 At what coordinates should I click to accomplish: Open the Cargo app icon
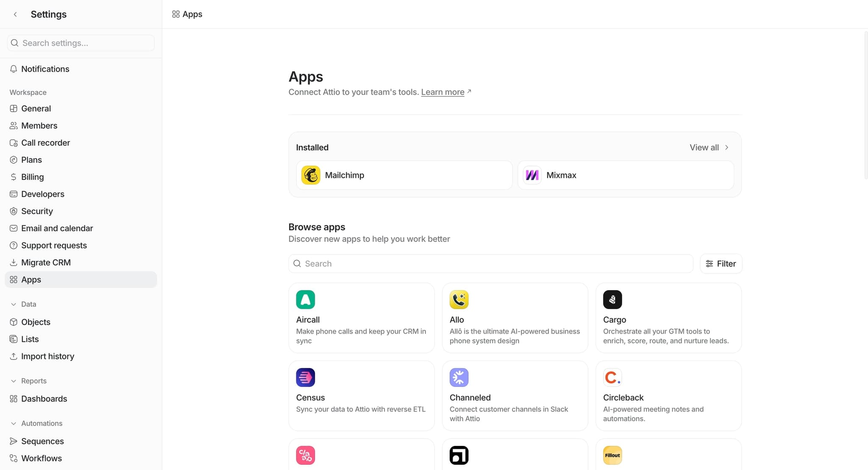(x=612, y=299)
